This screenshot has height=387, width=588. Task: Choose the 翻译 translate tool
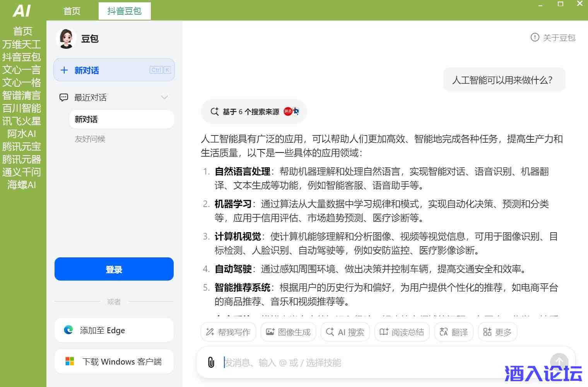[x=454, y=332]
